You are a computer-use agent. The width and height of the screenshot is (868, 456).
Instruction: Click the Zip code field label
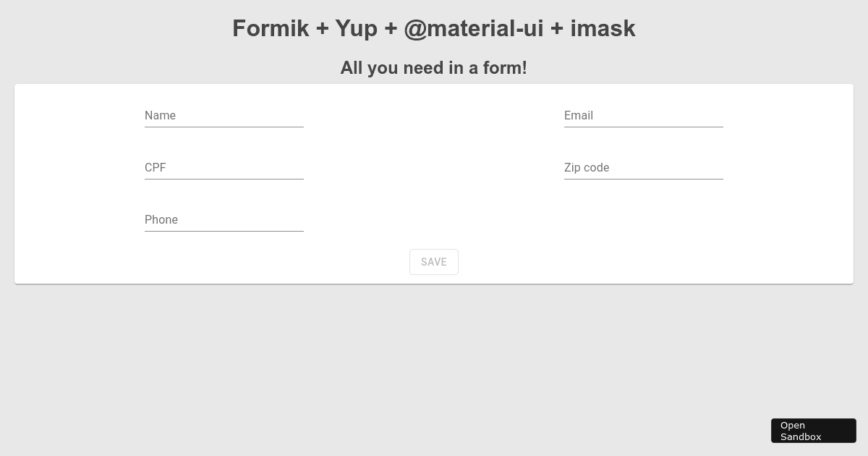[587, 167]
